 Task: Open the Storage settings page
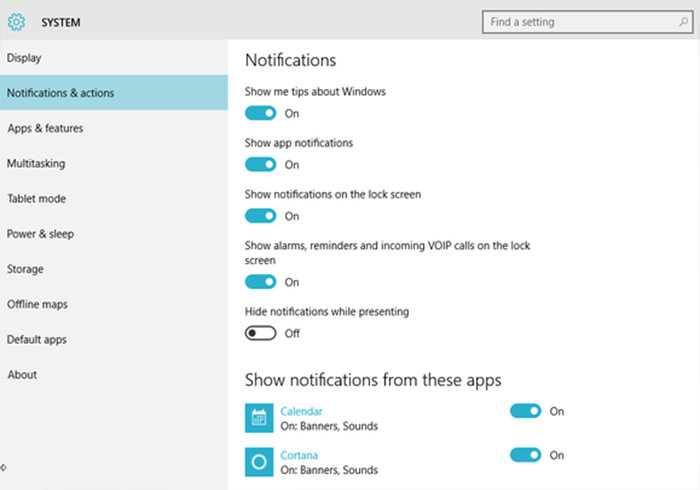point(25,269)
